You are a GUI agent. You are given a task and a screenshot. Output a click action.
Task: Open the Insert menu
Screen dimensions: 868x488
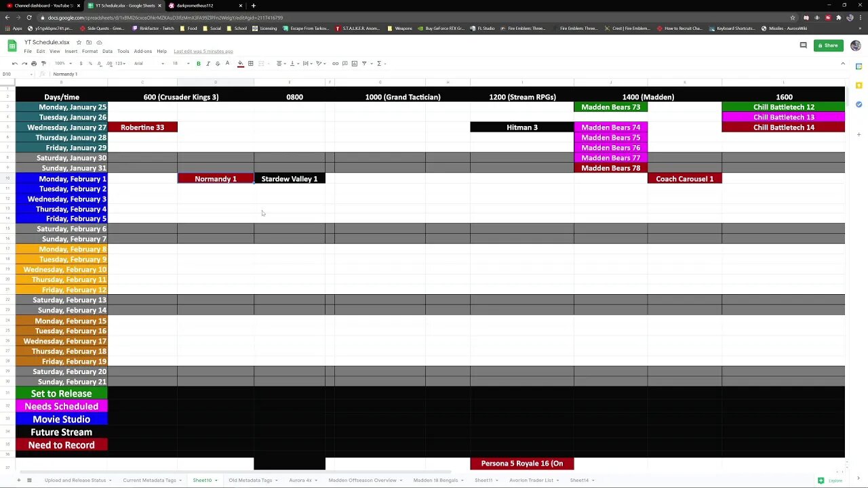(x=71, y=52)
